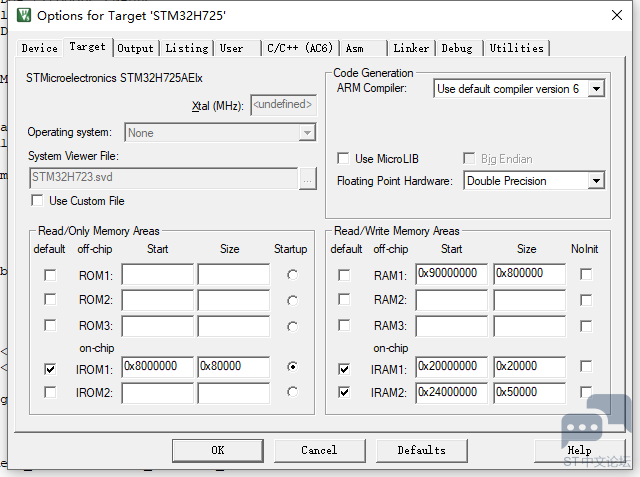Enable the Use MicroLIB checkbox

(x=343, y=158)
